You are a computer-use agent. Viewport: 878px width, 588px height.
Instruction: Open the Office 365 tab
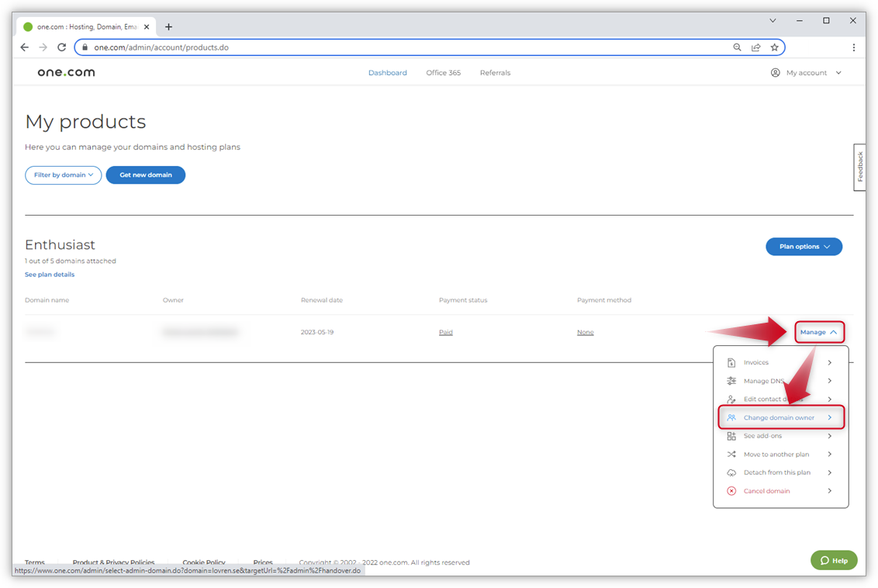[x=443, y=73]
